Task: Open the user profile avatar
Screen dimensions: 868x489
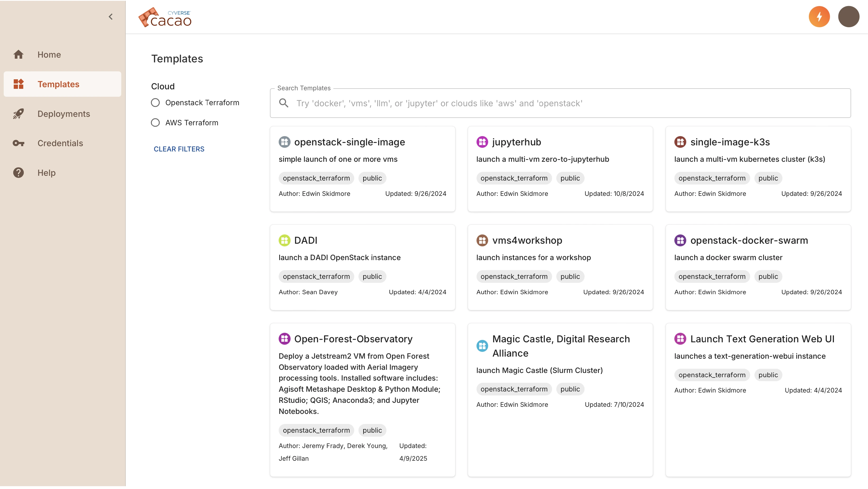Action: click(848, 17)
